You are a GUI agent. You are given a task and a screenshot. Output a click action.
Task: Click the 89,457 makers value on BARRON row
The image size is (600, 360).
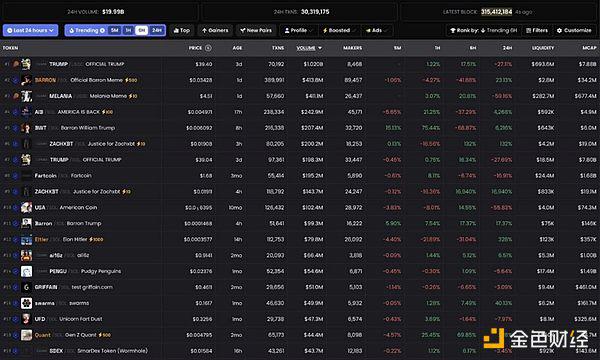[353, 80]
